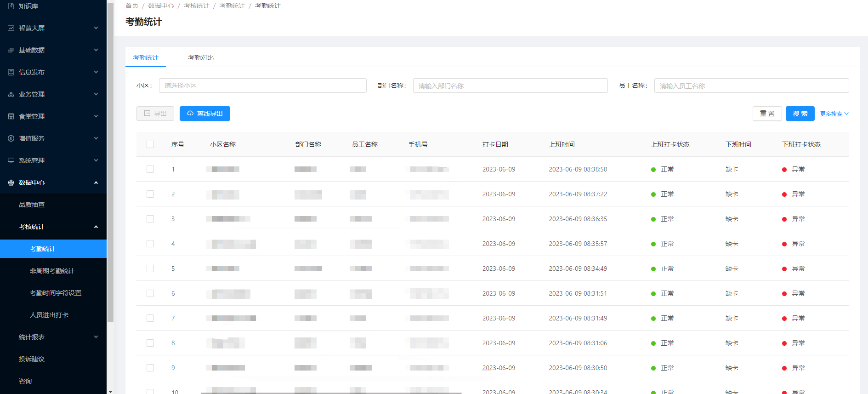
Task: Click the 食堂管理 sidebar icon
Action: [11, 116]
